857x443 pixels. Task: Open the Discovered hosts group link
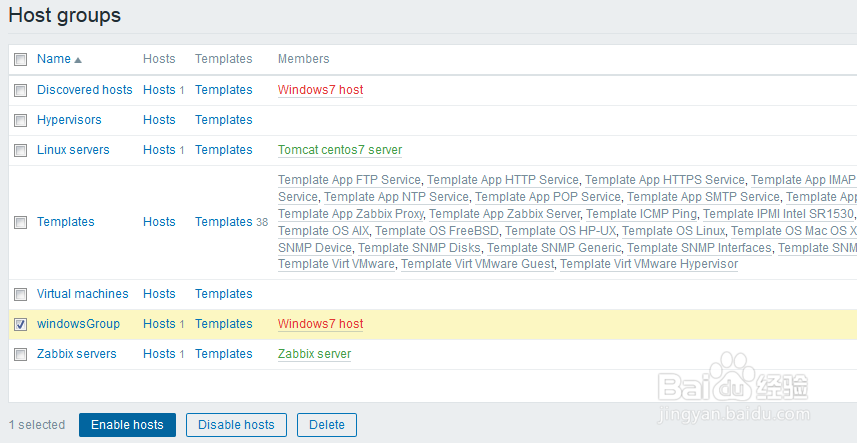[x=84, y=90]
